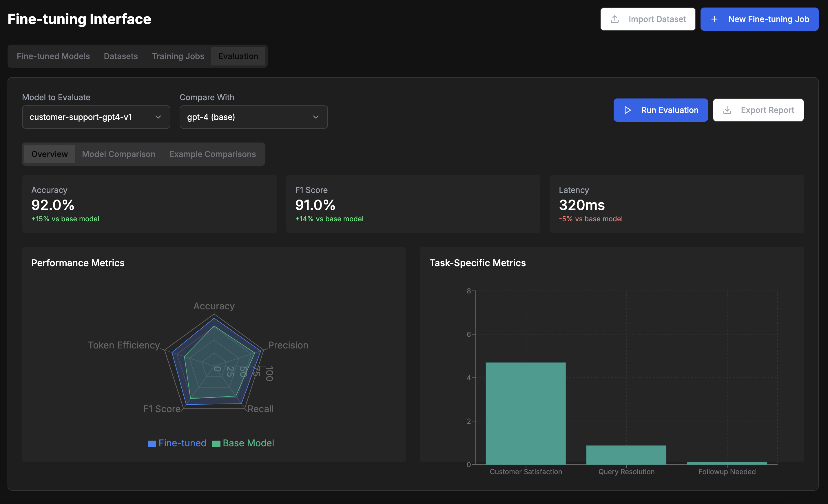Click the Export Report button
The height and width of the screenshot is (504, 828).
click(758, 110)
